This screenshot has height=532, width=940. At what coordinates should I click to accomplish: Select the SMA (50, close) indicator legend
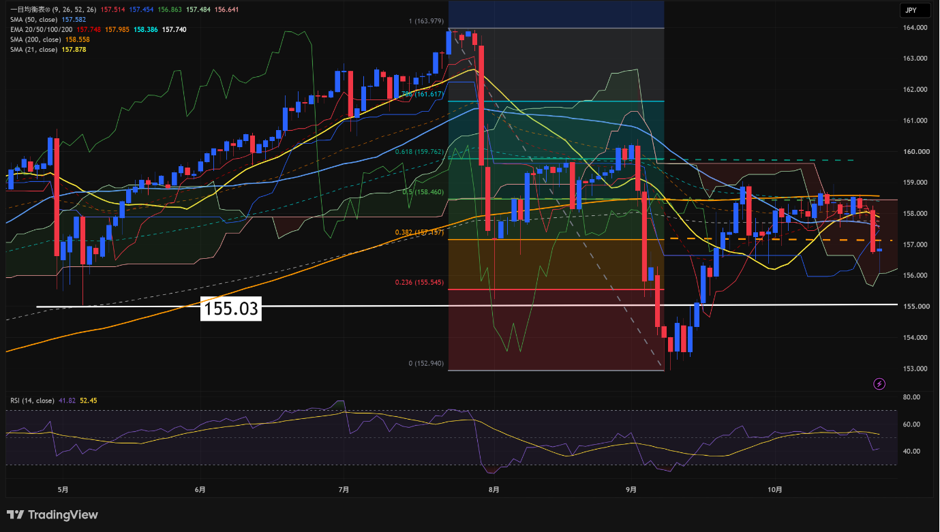34,20
